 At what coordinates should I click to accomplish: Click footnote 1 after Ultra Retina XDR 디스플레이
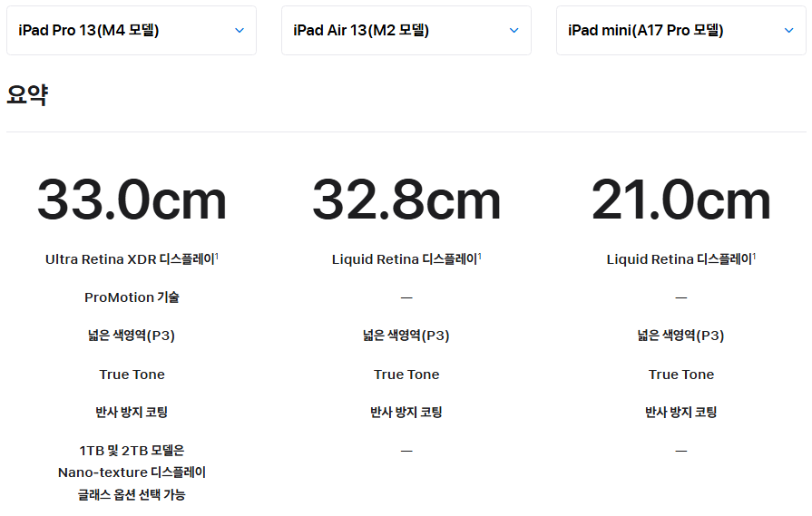pyautogui.click(x=217, y=256)
